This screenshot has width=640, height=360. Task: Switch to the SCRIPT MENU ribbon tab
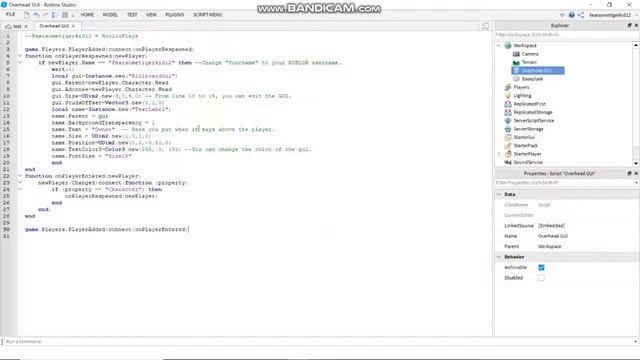(x=207, y=15)
